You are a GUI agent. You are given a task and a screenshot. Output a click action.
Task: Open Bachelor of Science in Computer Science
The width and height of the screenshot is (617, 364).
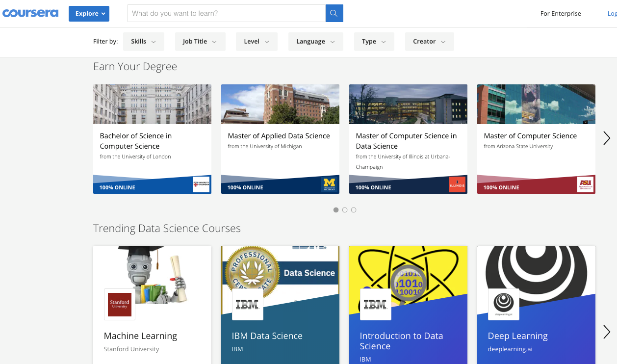(x=136, y=141)
